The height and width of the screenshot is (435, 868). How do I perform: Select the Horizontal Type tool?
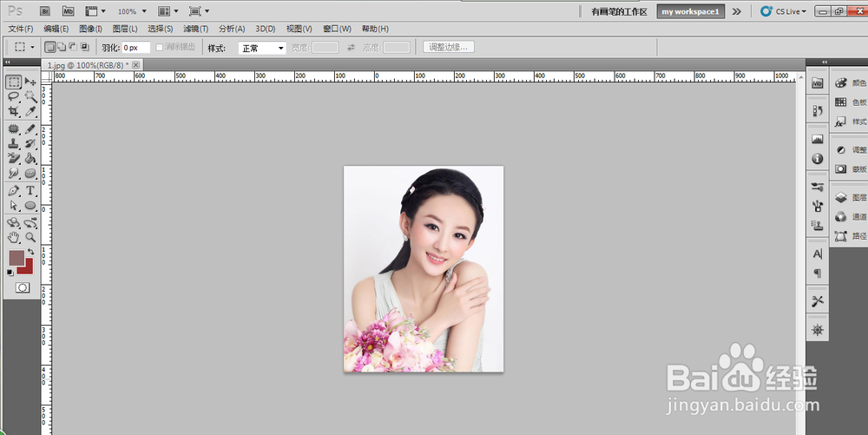tap(30, 191)
